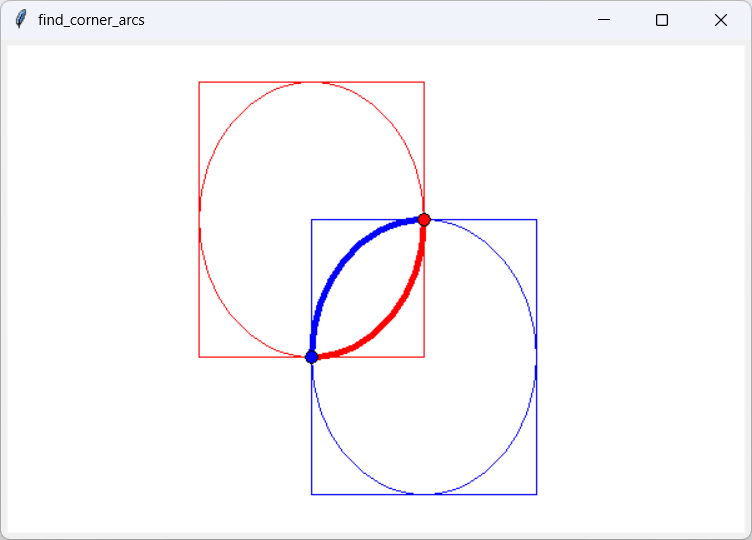The width and height of the screenshot is (752, 540).
Task: Click the Tk feather icon in title bar
Action: 20,20
